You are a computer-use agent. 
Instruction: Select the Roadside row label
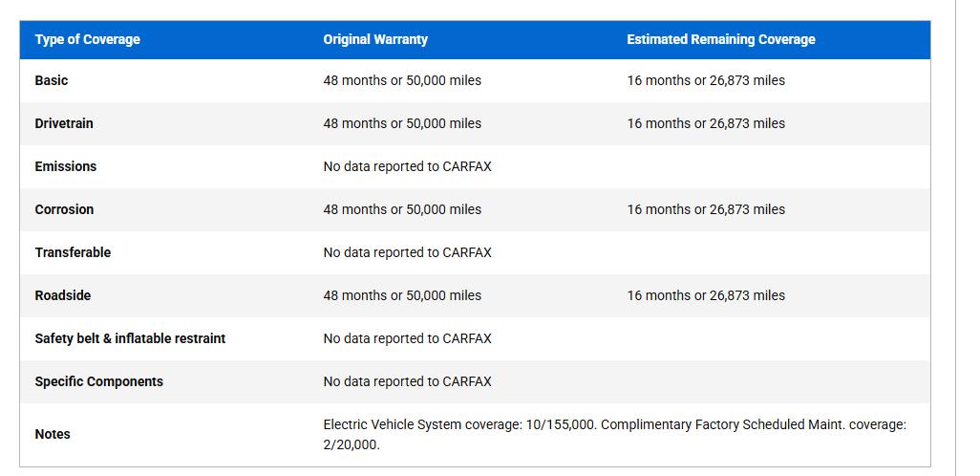tap(62, 295)
